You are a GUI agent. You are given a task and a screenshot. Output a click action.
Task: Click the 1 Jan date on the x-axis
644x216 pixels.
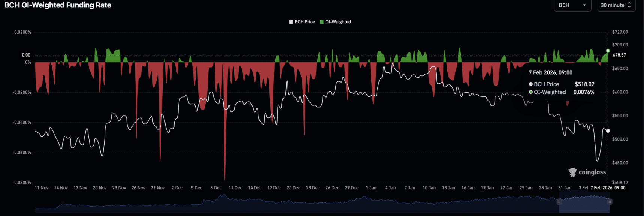point(371,188)
